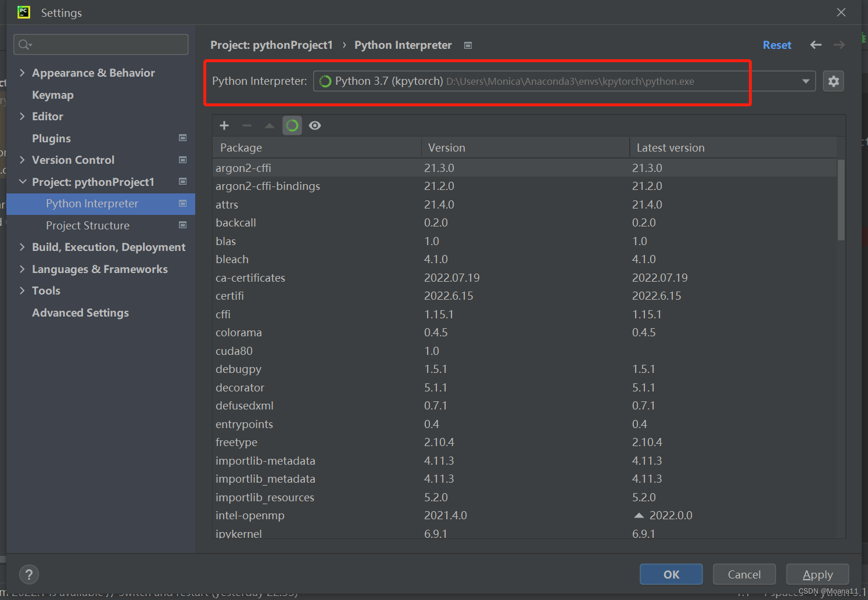
Task: Select the argon2-cffi-bindings package row
Action: 525,186
